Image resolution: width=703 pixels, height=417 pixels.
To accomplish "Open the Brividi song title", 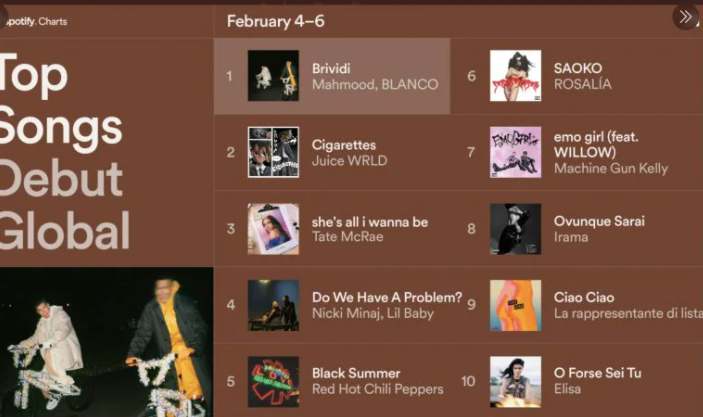I will 333,68.
